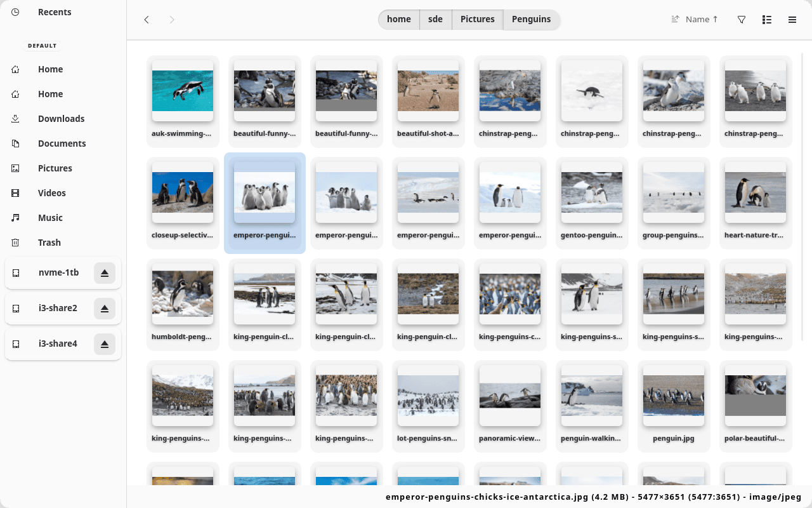812x508 pixels.
Task: Click the Music note icon in sidebar
Action: coord(15,218)
